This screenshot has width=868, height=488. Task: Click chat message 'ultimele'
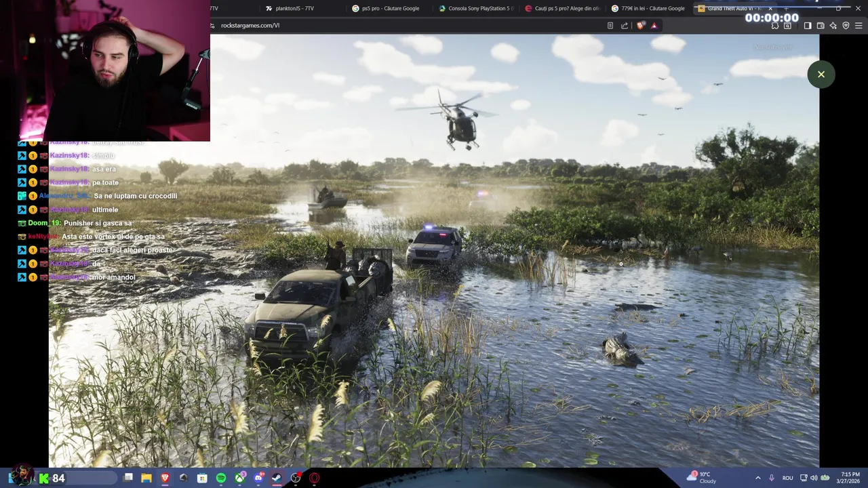click(x=105, y=209)
